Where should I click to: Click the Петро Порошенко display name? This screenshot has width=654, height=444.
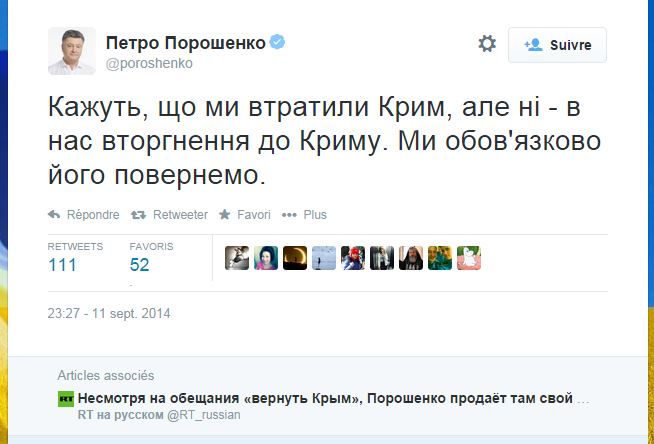[x=188, y=42]
